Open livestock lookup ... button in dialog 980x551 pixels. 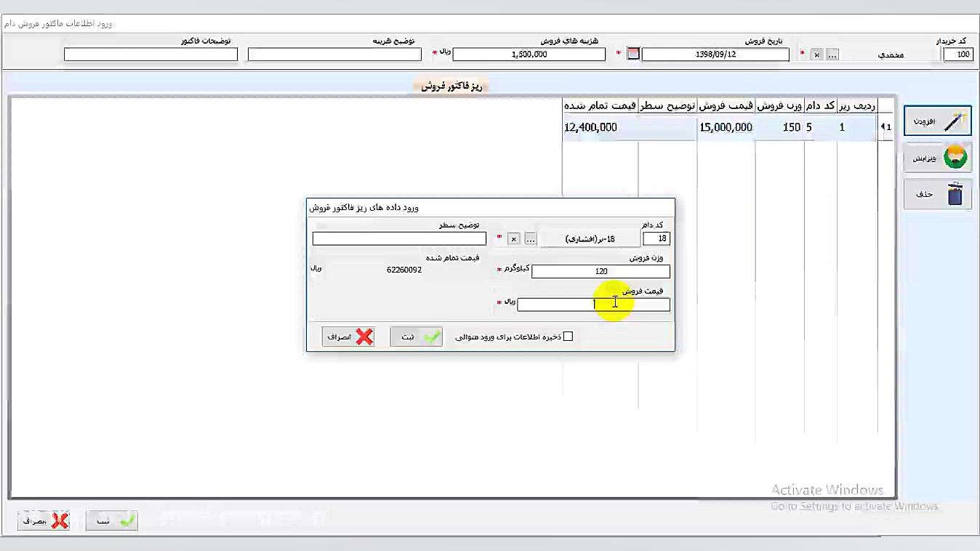530,238
